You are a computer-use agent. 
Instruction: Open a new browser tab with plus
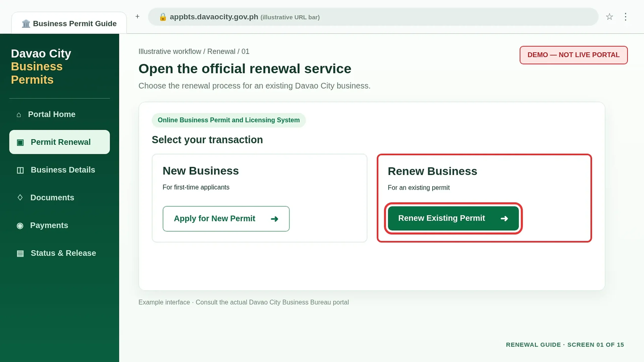coord(137,17)
